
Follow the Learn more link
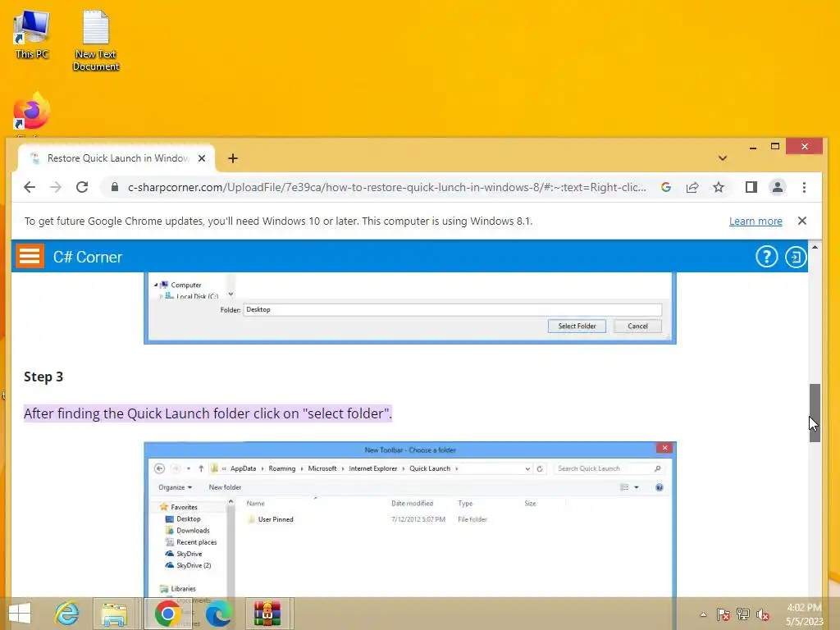pyautogui.click(x=756, y=221)
